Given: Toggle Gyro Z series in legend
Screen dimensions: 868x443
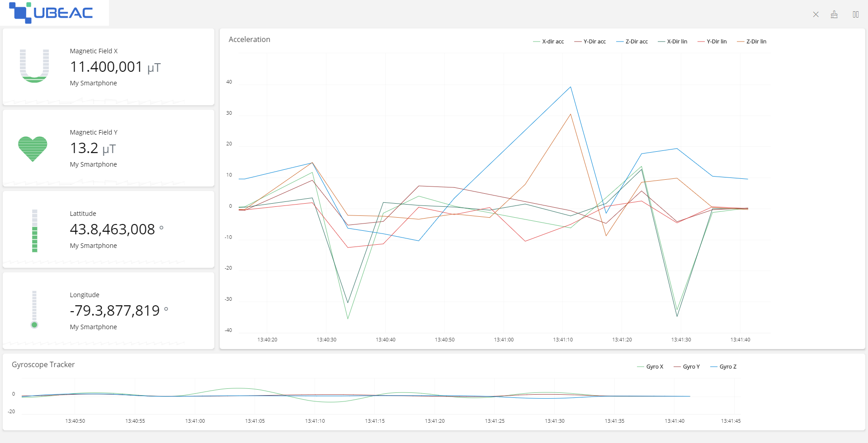Looking at the screenshot, I should pos(723,367).
